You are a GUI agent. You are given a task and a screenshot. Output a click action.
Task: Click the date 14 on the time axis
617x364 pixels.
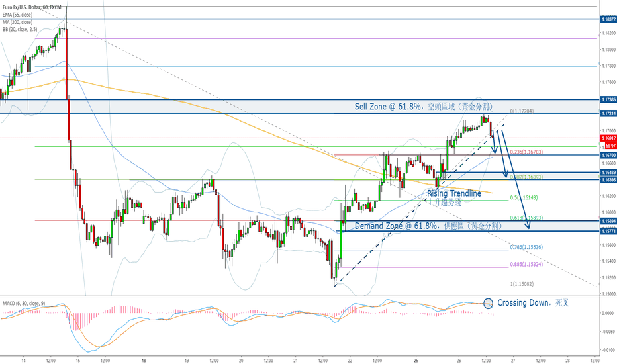click(x=24, y=360)
